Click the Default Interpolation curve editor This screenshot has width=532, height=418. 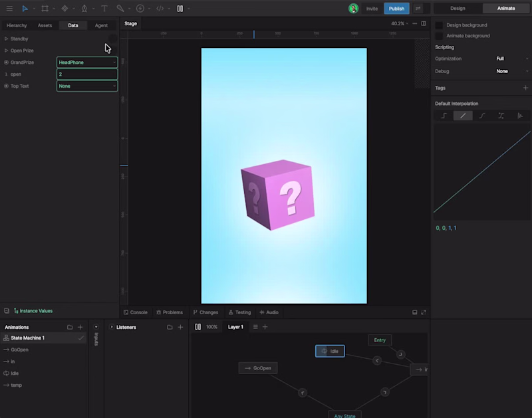click(481, 173)
